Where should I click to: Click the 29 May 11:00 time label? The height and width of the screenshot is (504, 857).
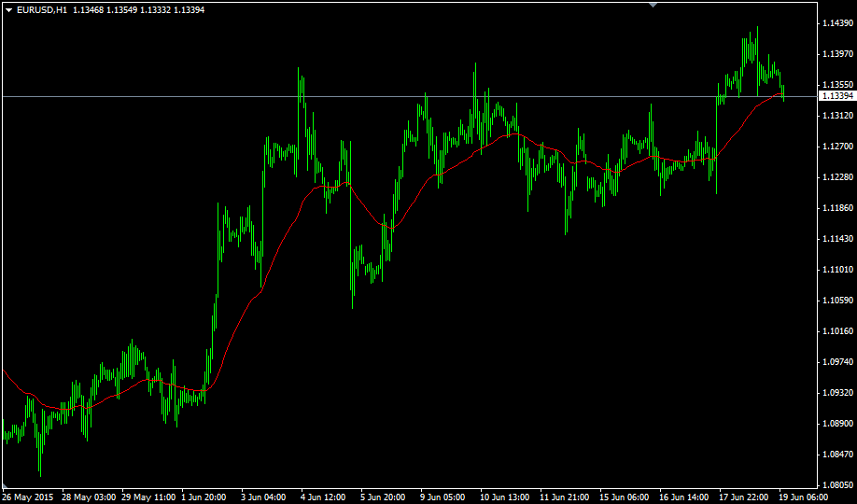pos(148,497)
